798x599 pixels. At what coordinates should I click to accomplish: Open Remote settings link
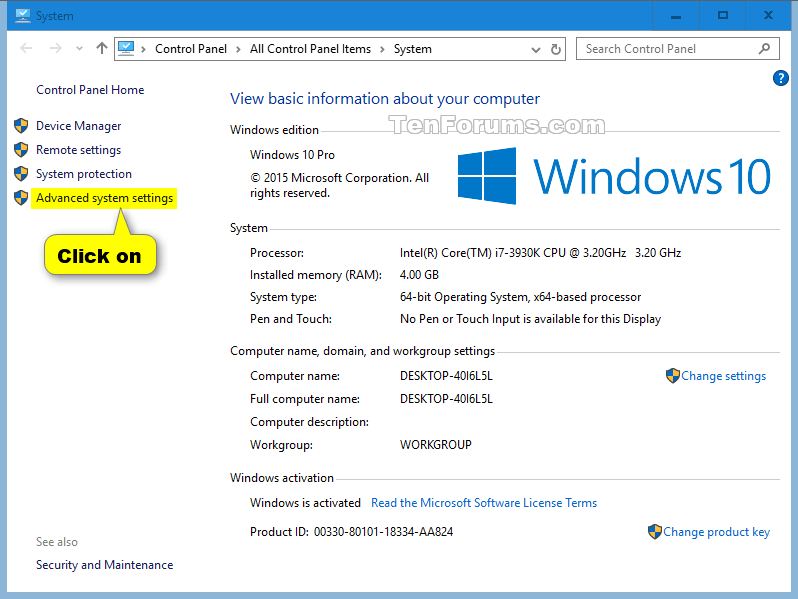tap(78, 150)
